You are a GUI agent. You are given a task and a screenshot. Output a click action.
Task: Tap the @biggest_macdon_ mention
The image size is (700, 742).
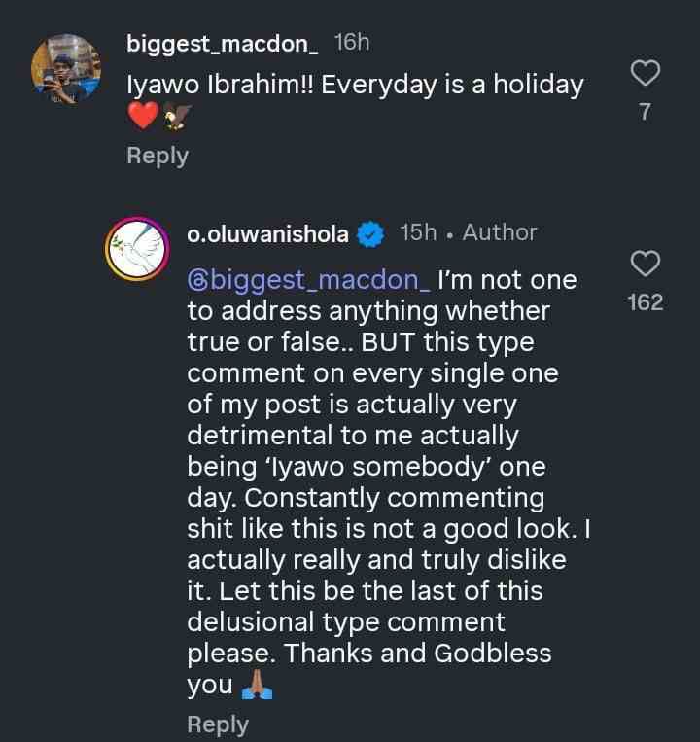coord(308,280)
